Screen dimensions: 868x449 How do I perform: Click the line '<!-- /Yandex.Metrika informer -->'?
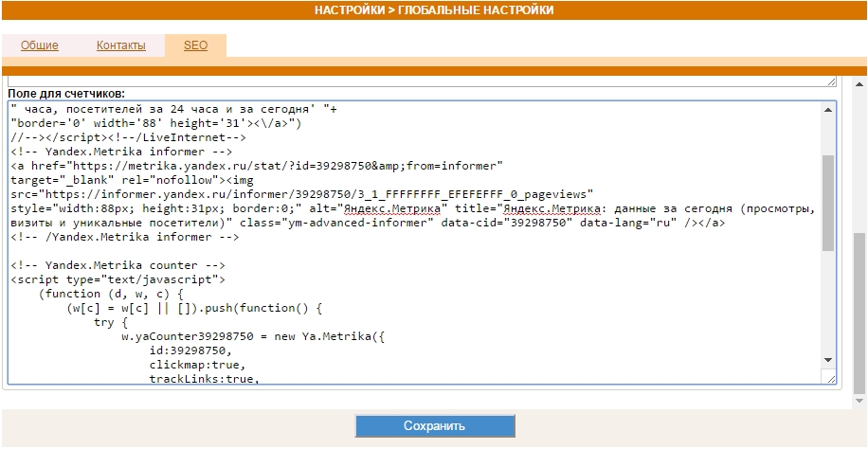pyautogui.click(x=125, y=237)
